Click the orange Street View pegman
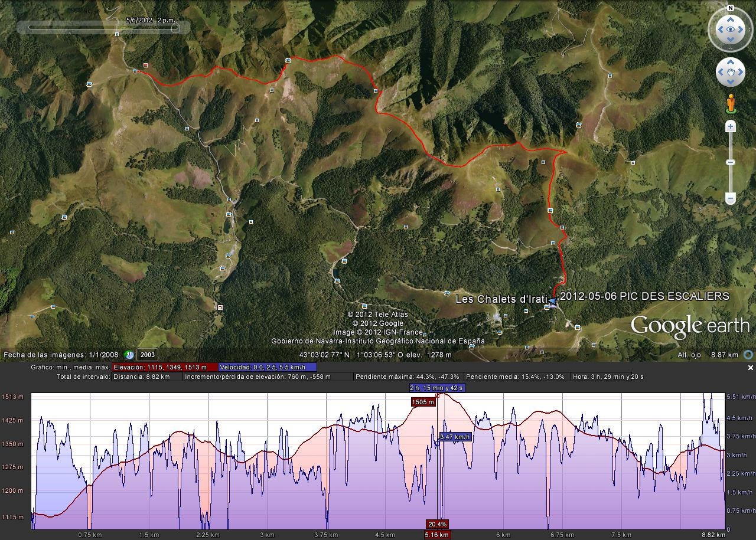Viewport: 756px width, 540px height. 731,103
